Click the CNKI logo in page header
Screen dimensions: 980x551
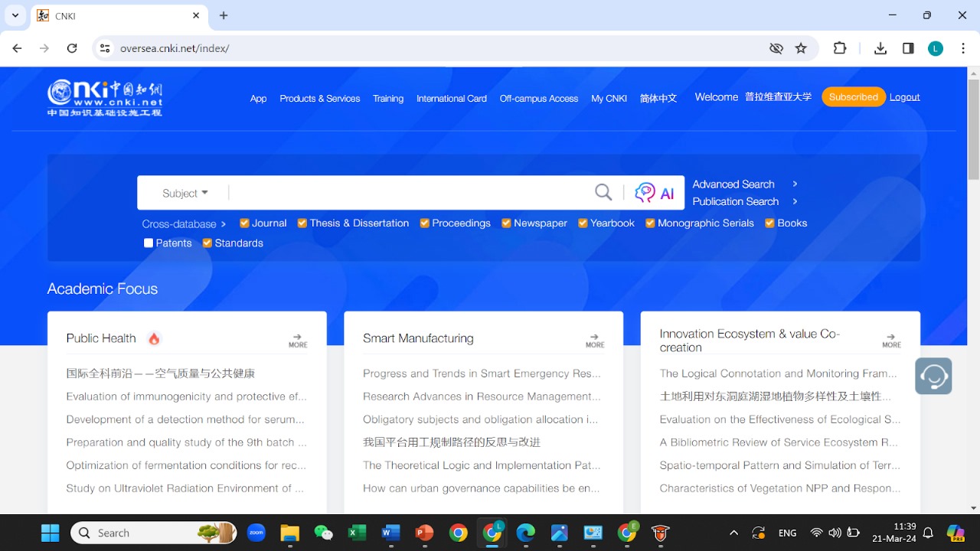(x=105, y=98)
